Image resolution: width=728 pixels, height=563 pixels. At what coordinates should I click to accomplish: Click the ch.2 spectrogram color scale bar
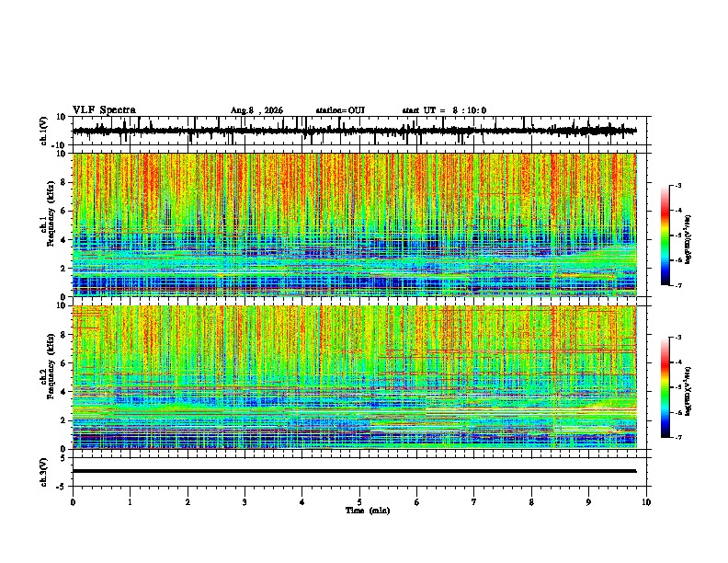[x=665, y=387]
